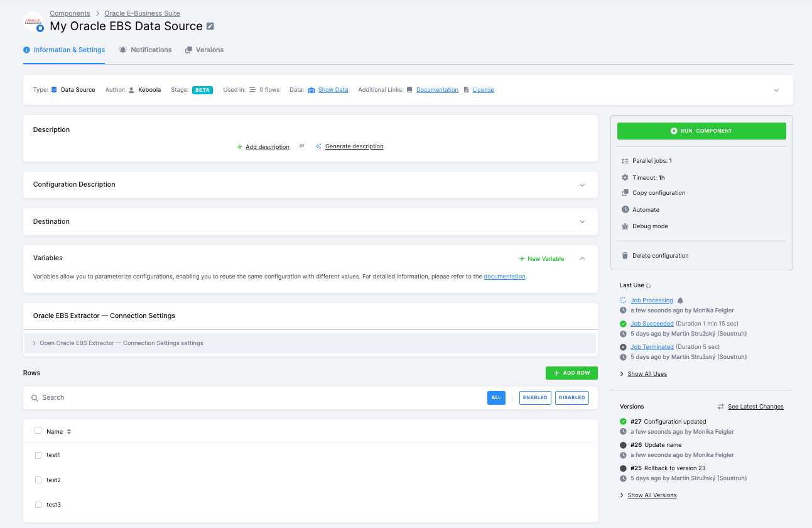Run the component with green button

click(701, 131)
